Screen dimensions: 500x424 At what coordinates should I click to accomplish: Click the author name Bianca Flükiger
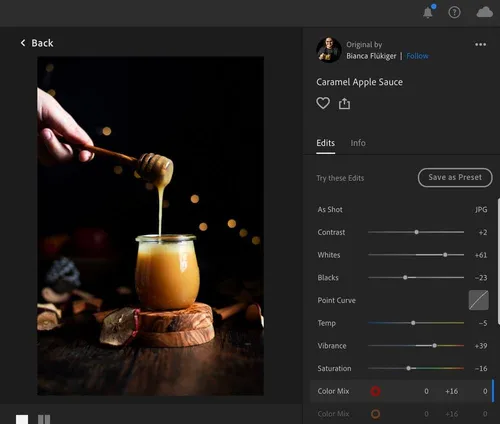coord(371,56)
